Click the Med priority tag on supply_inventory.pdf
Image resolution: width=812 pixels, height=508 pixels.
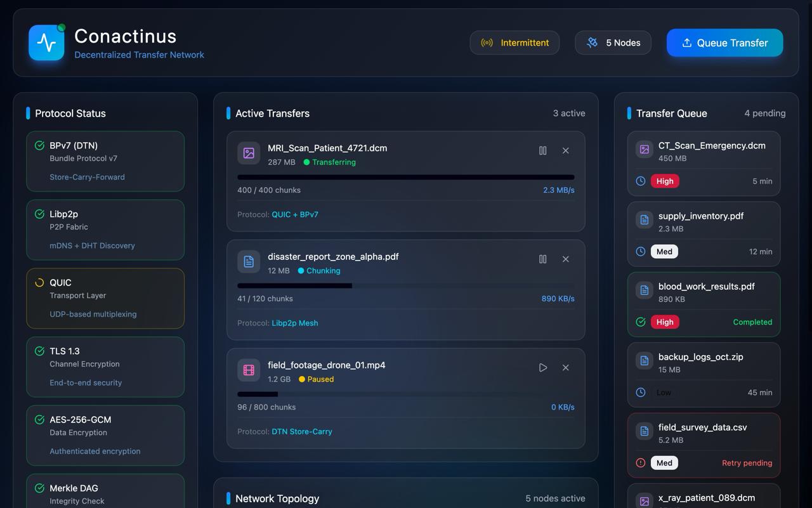pos(664,252)
